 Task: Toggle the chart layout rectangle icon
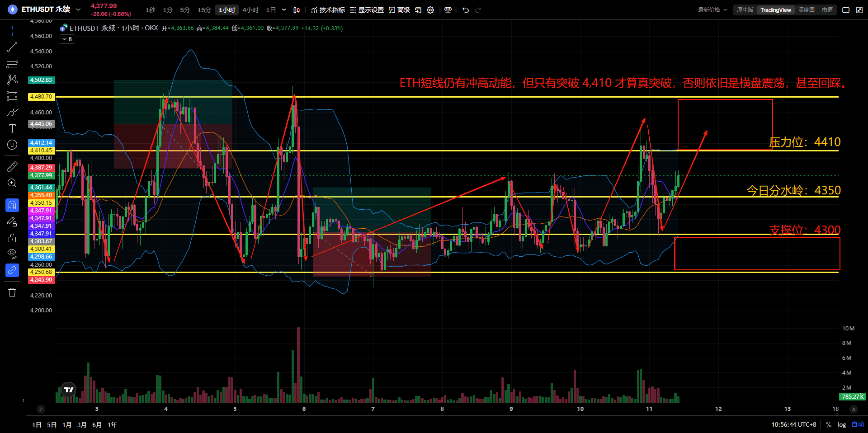[x=846, y=10]
